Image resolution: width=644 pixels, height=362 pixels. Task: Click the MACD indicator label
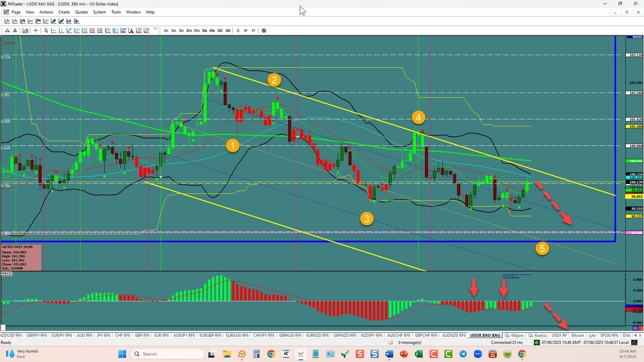[x=6, y=273]
